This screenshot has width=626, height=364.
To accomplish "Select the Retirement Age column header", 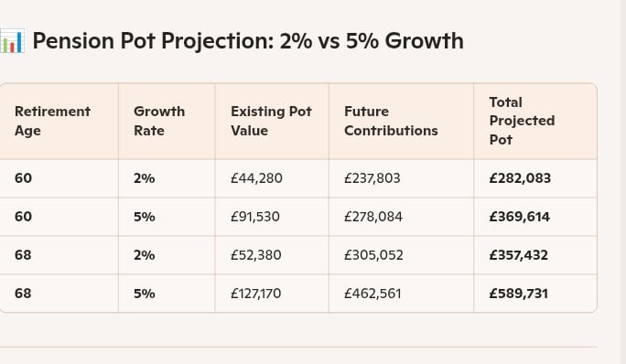I will (52, 121).
